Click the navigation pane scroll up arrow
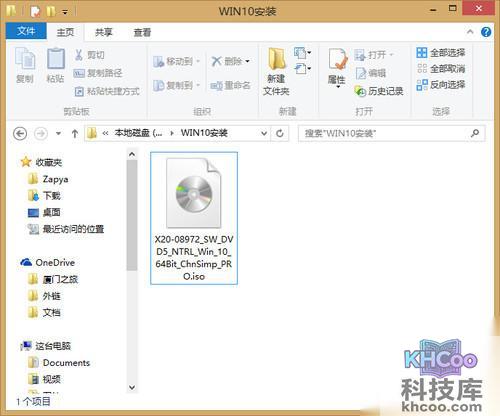Viewport: 500px width, 416px height. click(x=132, y=154)
